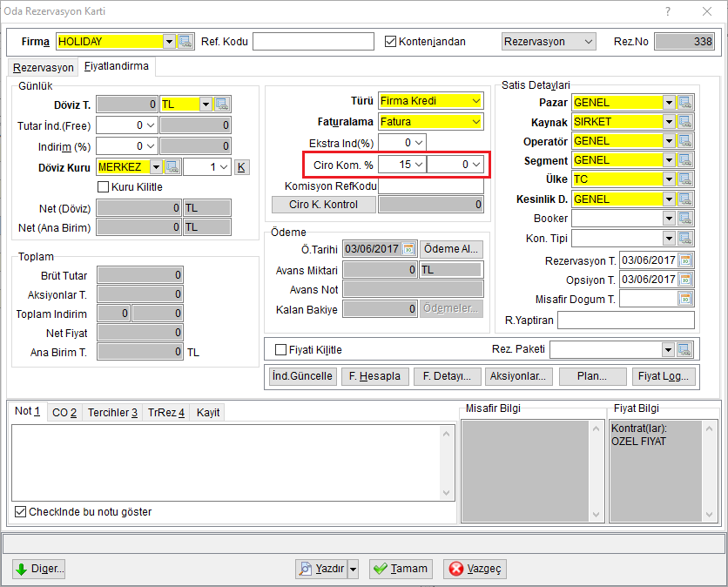Enable Fiyati Kilitle checkbox

tap(280, 350)
